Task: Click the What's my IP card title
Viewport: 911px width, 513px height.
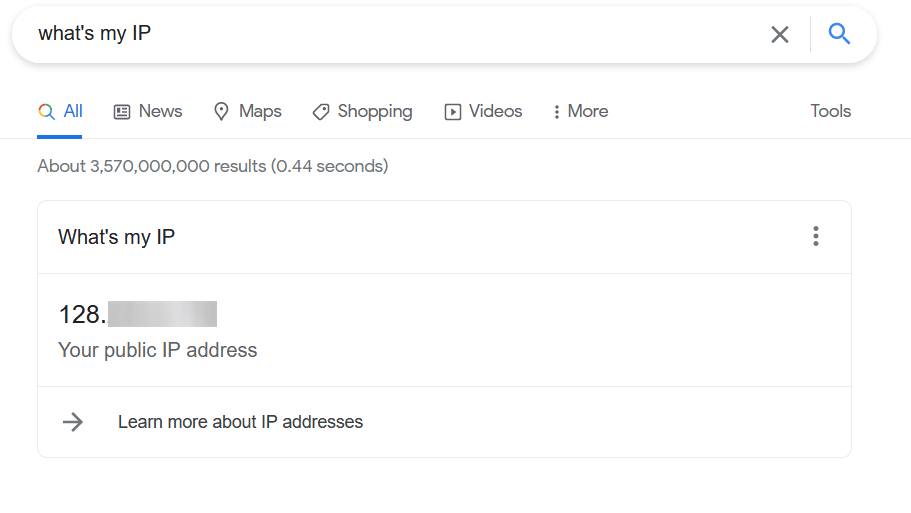Action: [x=116, y=237]
